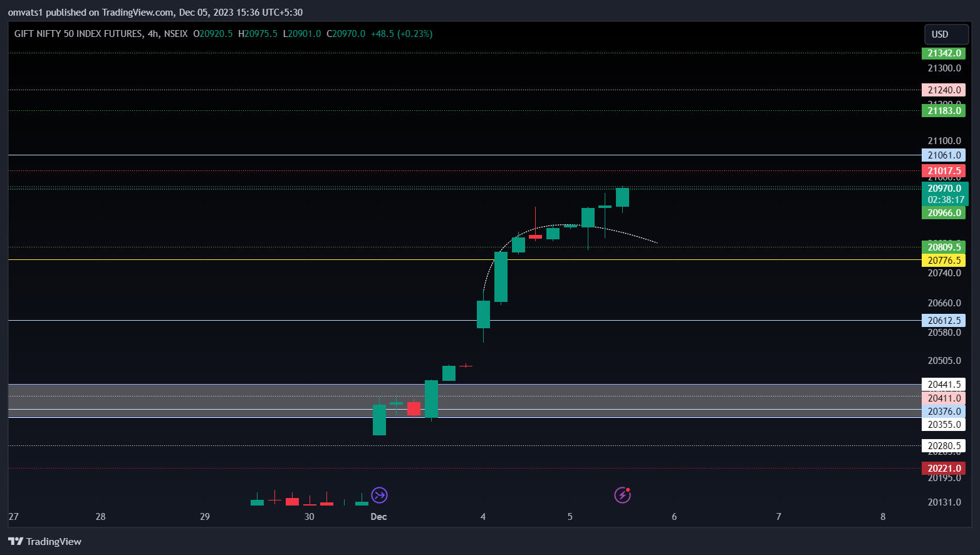Click the 20776.5 yellow price label
The image size is (980, 555).
[x=944, y=261]
